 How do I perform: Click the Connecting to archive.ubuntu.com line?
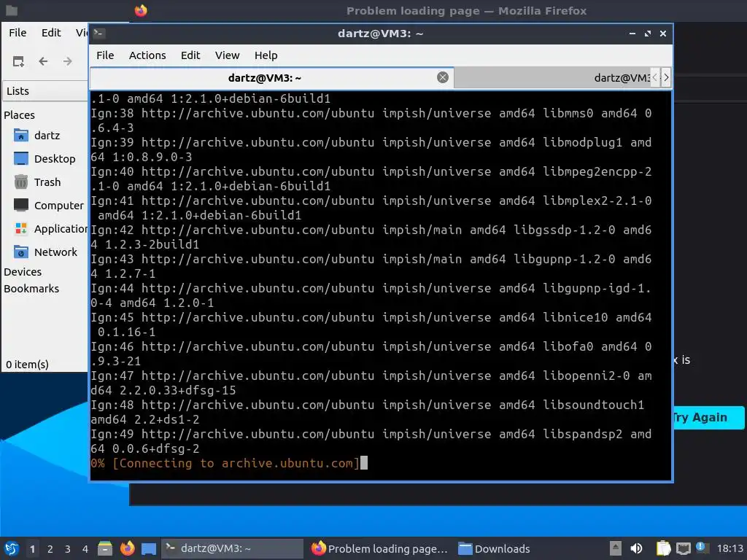click(x=225, y=463)
